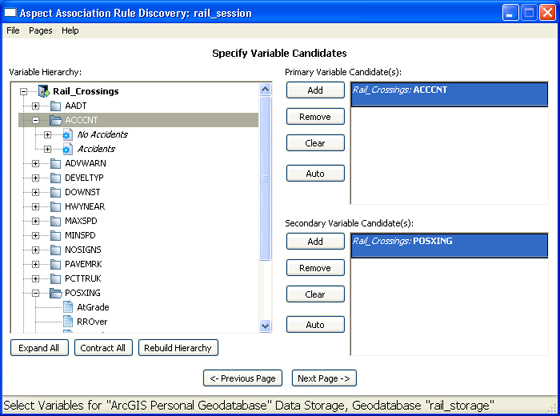
Task: Click the Expand All button
Action: click(x=39, y=347)
